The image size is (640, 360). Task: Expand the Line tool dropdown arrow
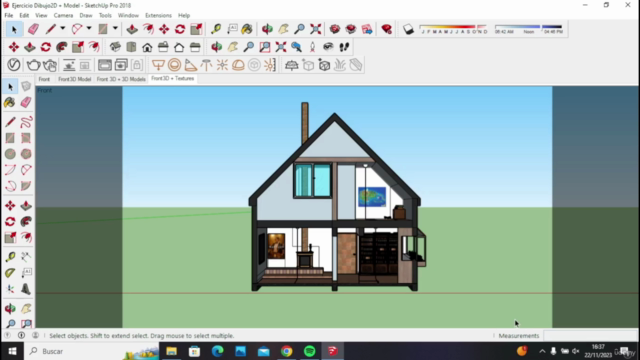(62, 29)
